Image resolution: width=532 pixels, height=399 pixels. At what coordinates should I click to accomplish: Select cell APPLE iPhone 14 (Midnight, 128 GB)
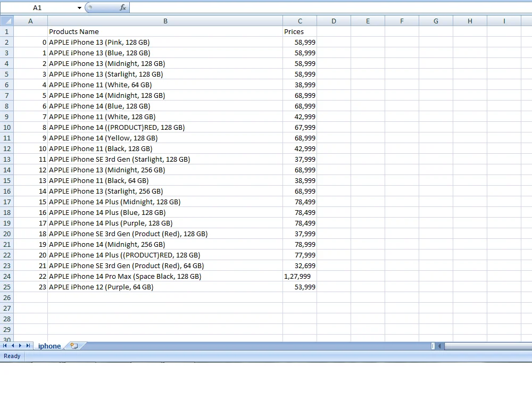point(165,95)
